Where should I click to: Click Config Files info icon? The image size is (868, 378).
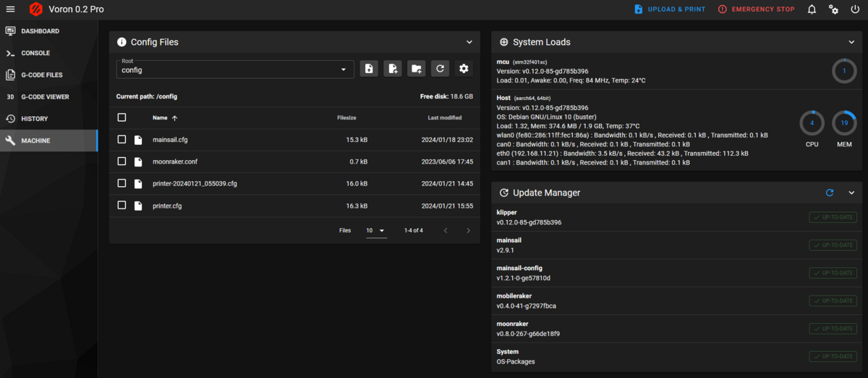[x=121, y=42]
